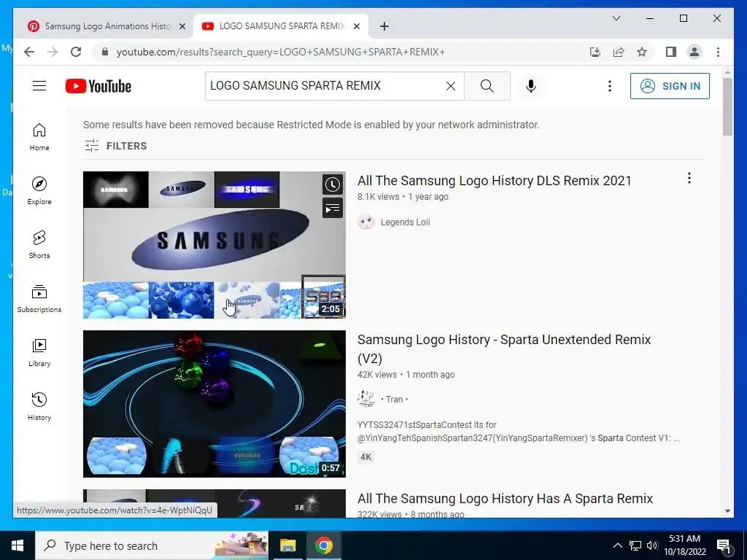747x560 pixels.
Task: Click the Chrome address bar URL
Action: (x=281, y=52)
